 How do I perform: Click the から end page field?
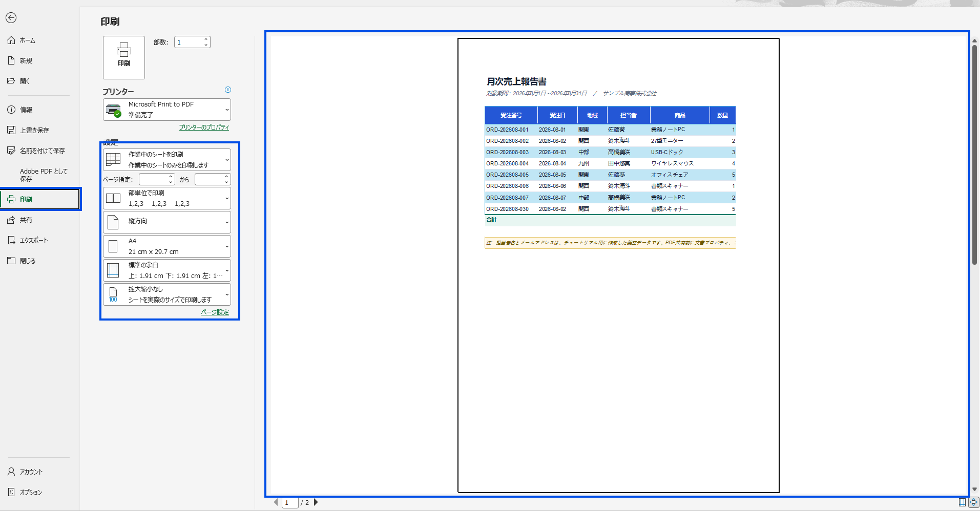209,179
